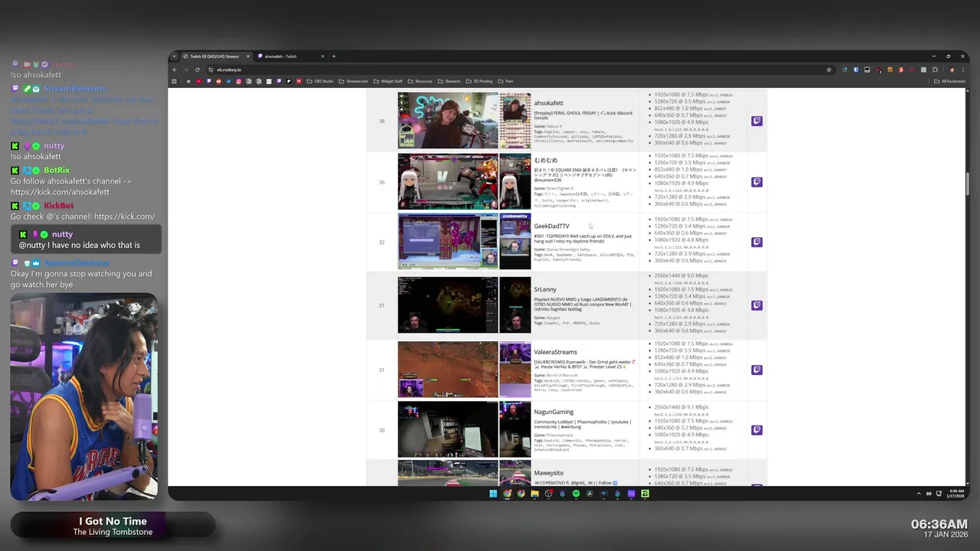Open ValeeraStreams channel name link

555,352
